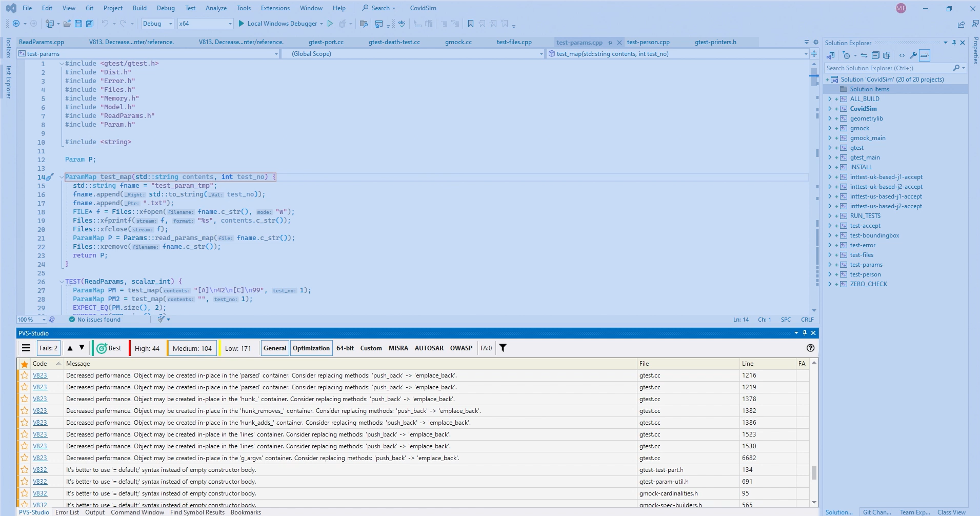The image size is (980, 516).
Task: Toggle the Low: 171 severity filter
Action: (x=238, y=348)
